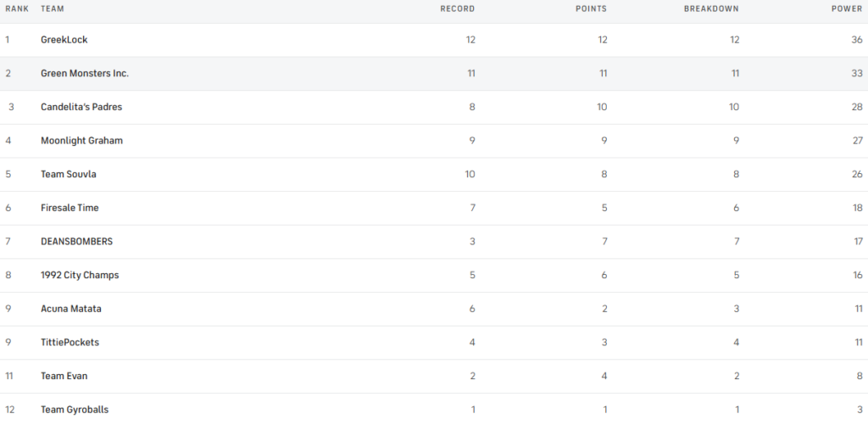
Task: Click the TEAM column header
Action: click(53, 8)
